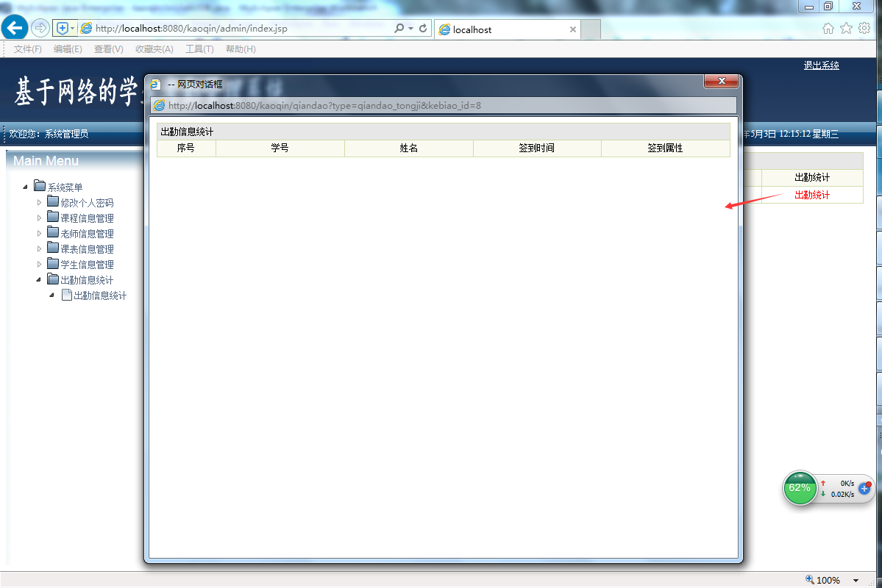882x588 pixels.
Task: Click the 退出系统 logout link
Action: 821,65
